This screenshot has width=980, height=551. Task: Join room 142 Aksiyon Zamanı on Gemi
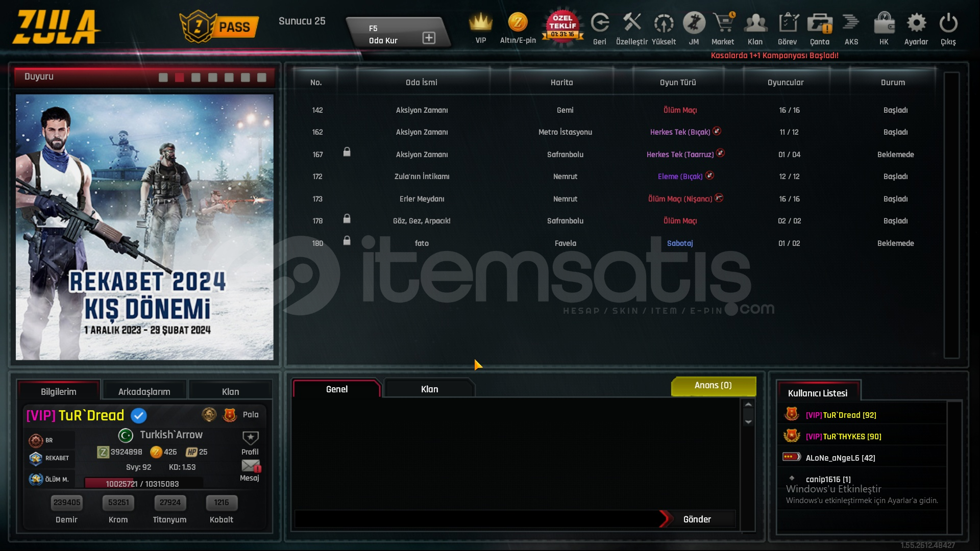(x=422, y=110)
